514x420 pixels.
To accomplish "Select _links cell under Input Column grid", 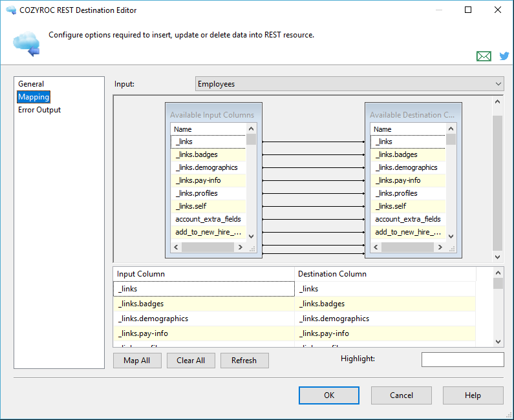I will tap(204, 289).
